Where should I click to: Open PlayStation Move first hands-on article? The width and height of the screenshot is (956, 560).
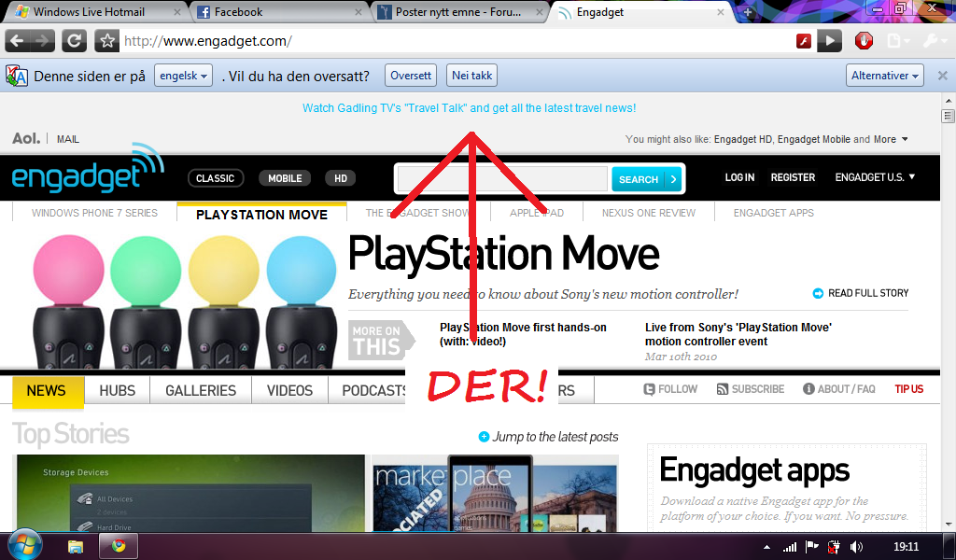[523, 334]
